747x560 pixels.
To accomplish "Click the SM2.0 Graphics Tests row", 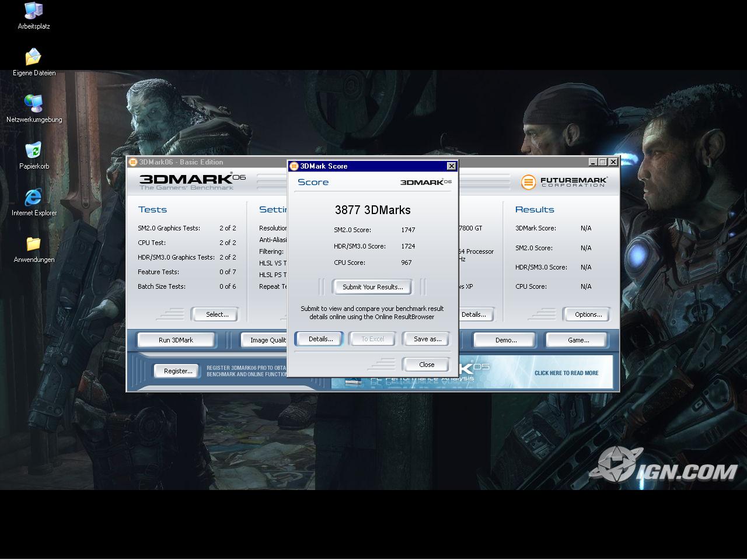I will coord(187,228).
